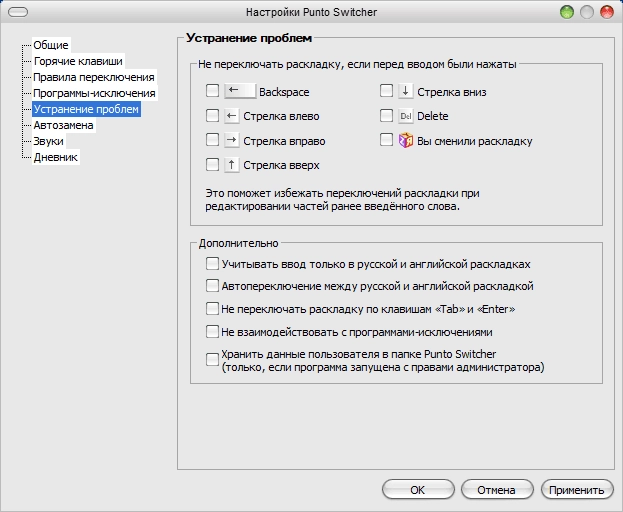The height and width of the screenshot is (512, 623).
Task: Toggle Автопереключение между русской и английской раскладкой
Action: 213,286
